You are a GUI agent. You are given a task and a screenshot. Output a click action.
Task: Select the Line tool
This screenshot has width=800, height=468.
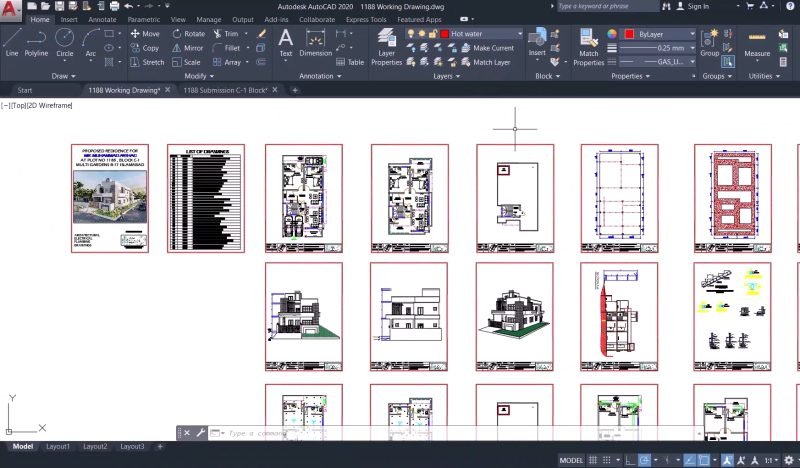point(12,42)
